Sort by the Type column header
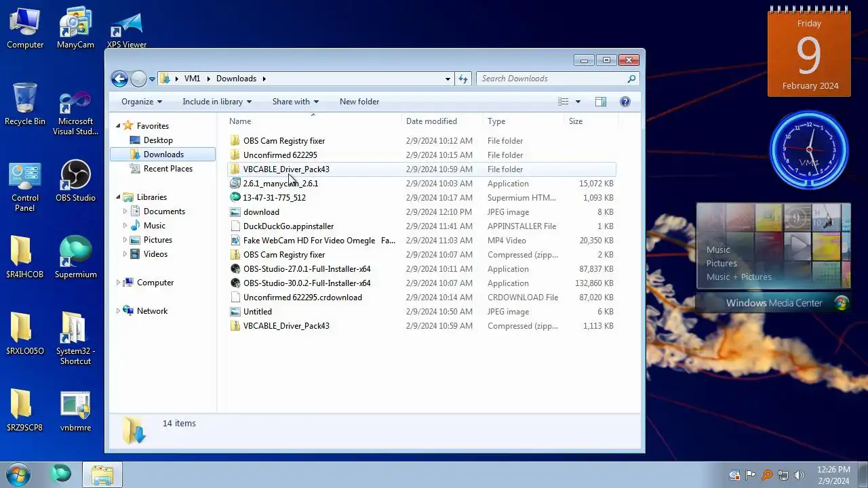This screenshot has height=488, width=868. point(524,121)
